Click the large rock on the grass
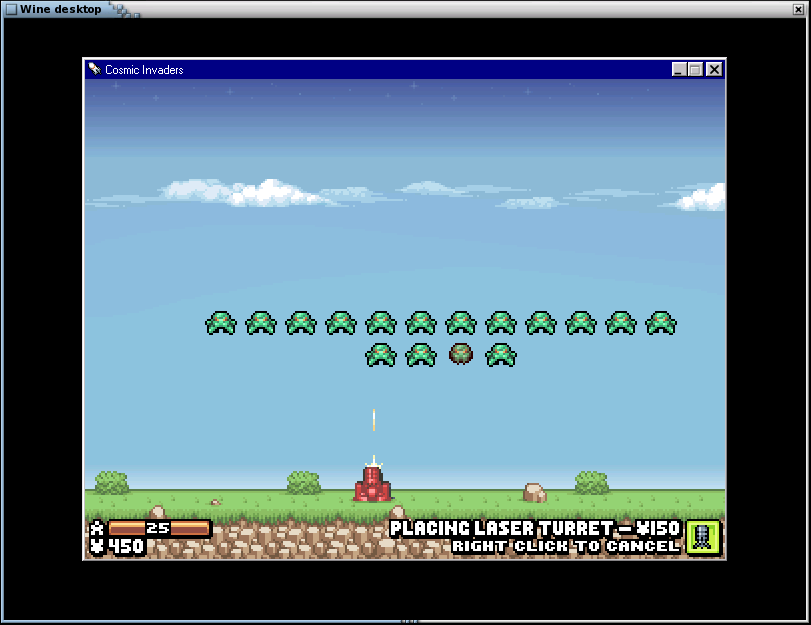The image size is (811, 625). (535, 492)
